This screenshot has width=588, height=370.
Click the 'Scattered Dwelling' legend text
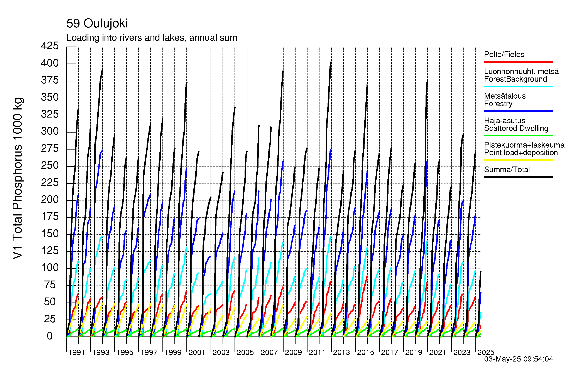click(516, 128)
